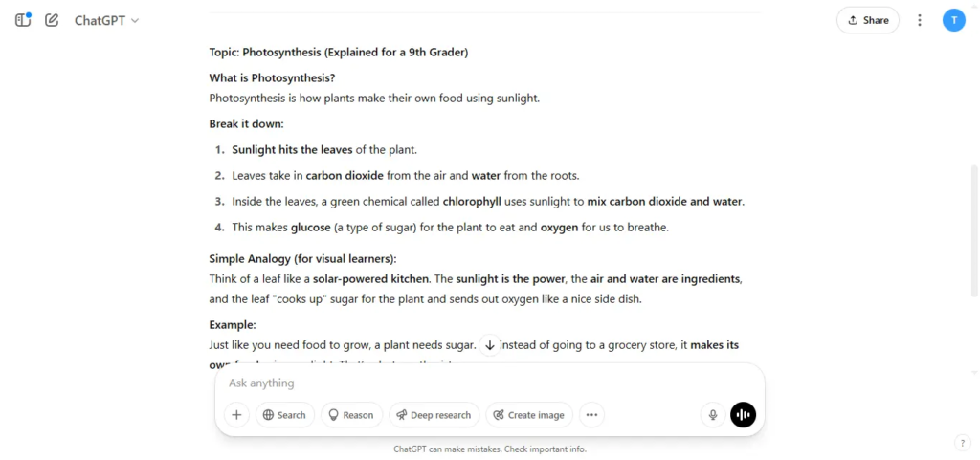Click the plus attach icon in composer
The height and width of the screenshot is (460, 980).
point(237,415)
